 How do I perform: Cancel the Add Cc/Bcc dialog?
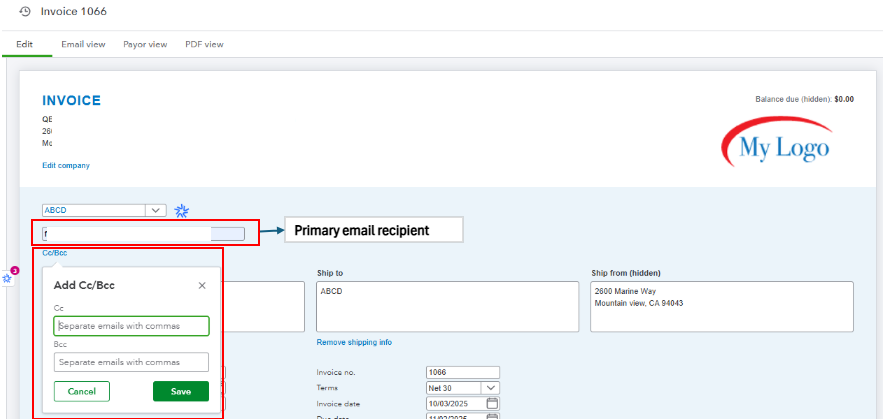pyautogui.click(x=82, y=391)
